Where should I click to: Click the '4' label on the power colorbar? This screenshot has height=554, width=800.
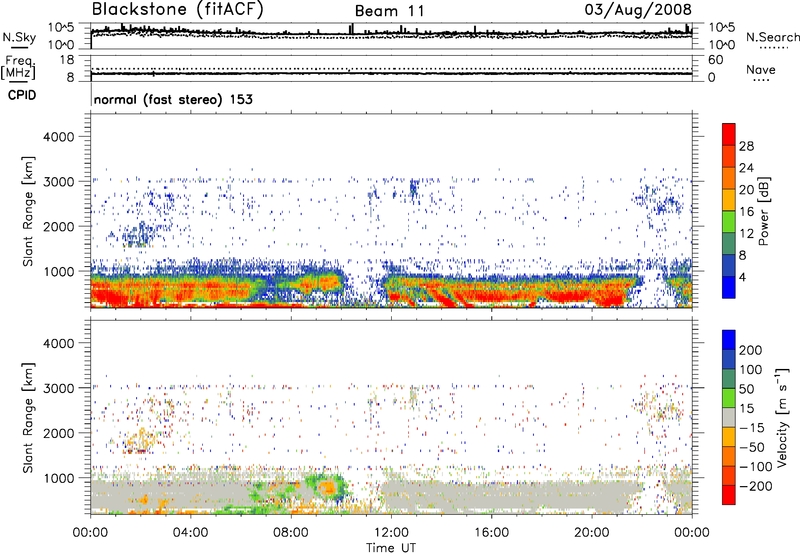point(742,277)
